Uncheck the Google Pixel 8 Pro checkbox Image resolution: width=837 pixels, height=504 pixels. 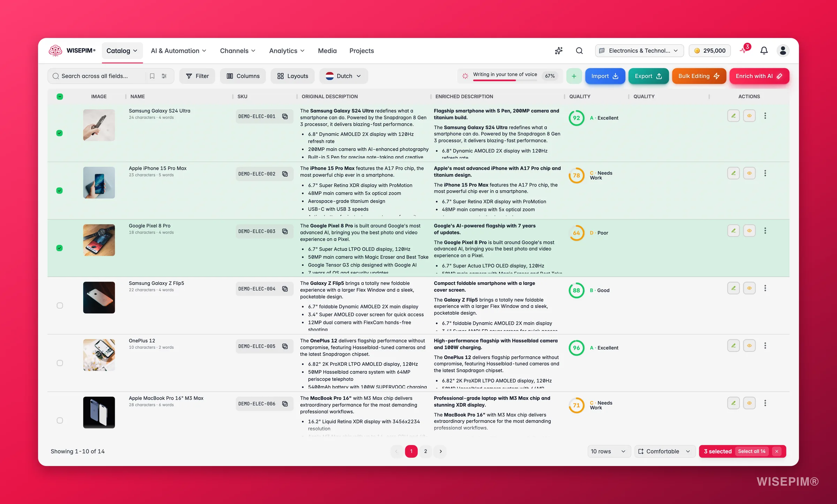[60, 248]
